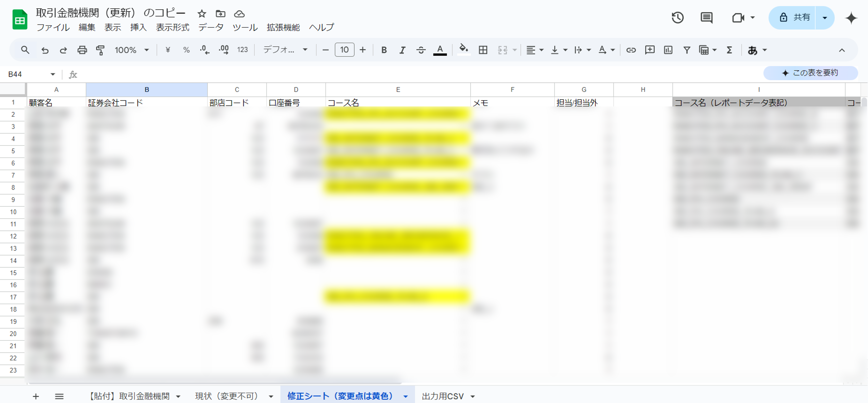
Task: Switch to 出力用CSV sheet tab
Action: click(442, 396)
